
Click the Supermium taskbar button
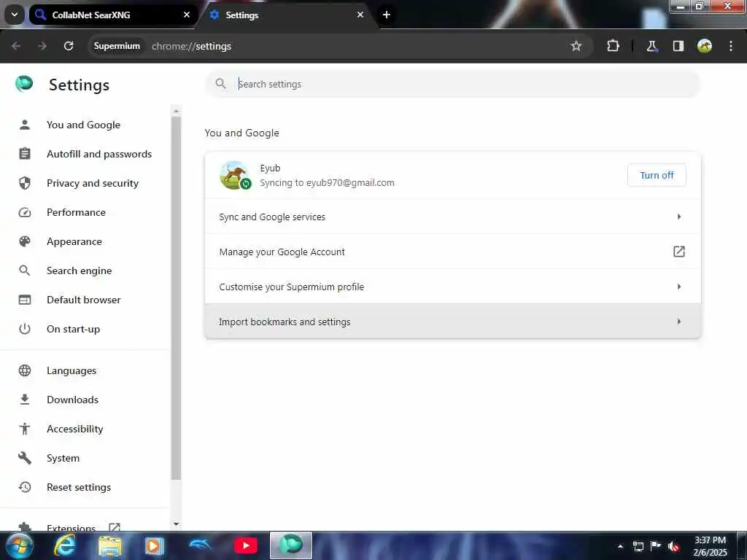pos(291,545)
